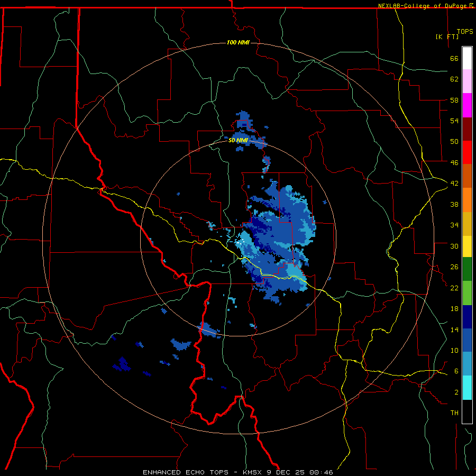
Task: Select the "46" legend value
Action: [454, 162]
